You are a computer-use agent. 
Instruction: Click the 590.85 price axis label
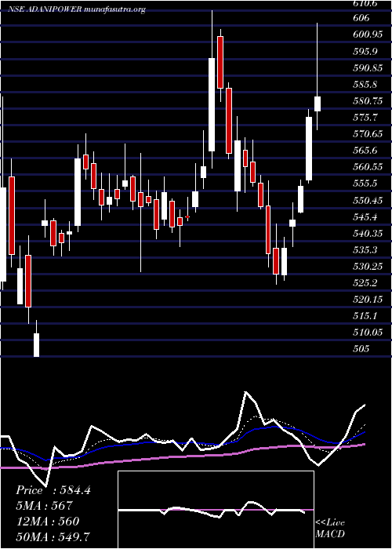(x=368, y=68)
